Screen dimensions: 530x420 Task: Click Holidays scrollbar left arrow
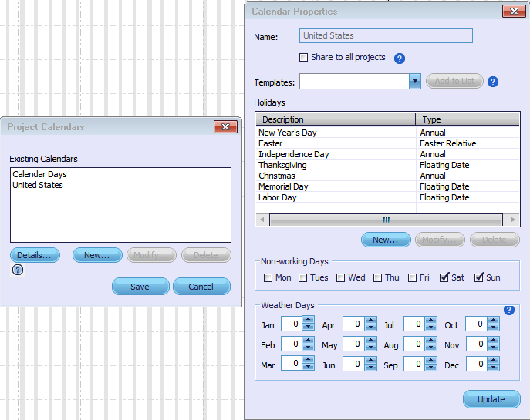[262, 220]
